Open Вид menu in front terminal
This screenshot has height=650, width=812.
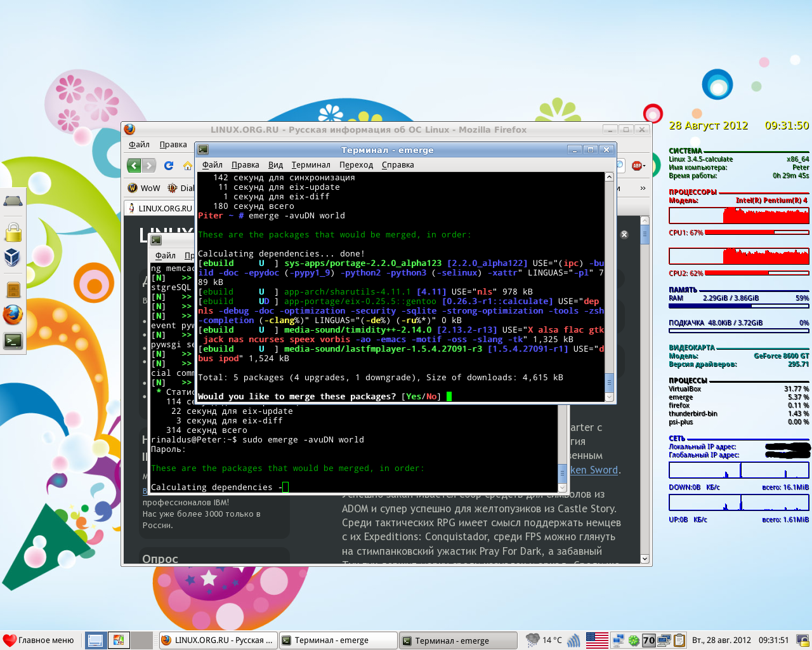pyautogui.click(x=275, y=164)
